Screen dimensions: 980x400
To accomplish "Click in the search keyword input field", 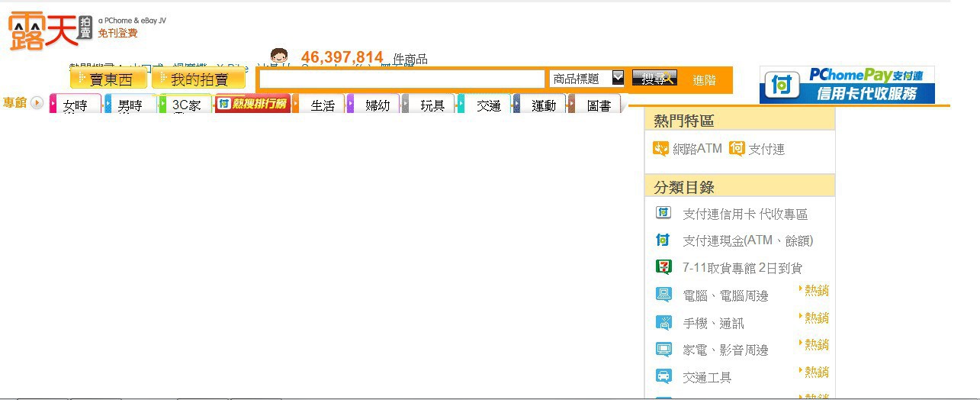I will pos(402,79).
